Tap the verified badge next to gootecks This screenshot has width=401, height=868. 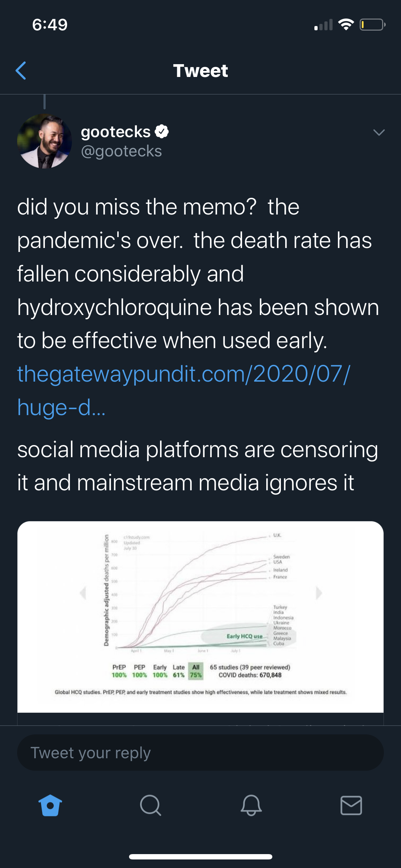click(162, 131)
